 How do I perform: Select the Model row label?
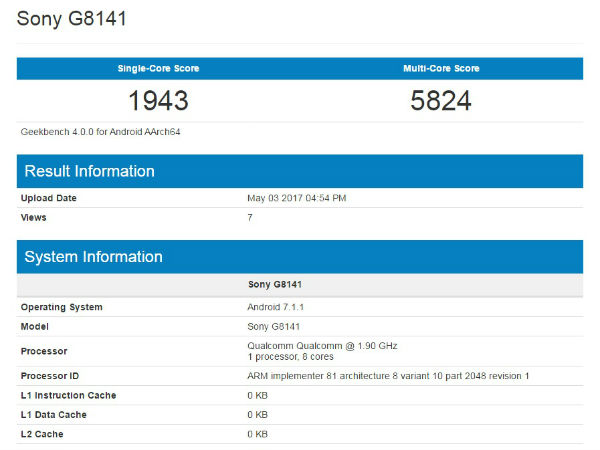[x=36, y=327]
